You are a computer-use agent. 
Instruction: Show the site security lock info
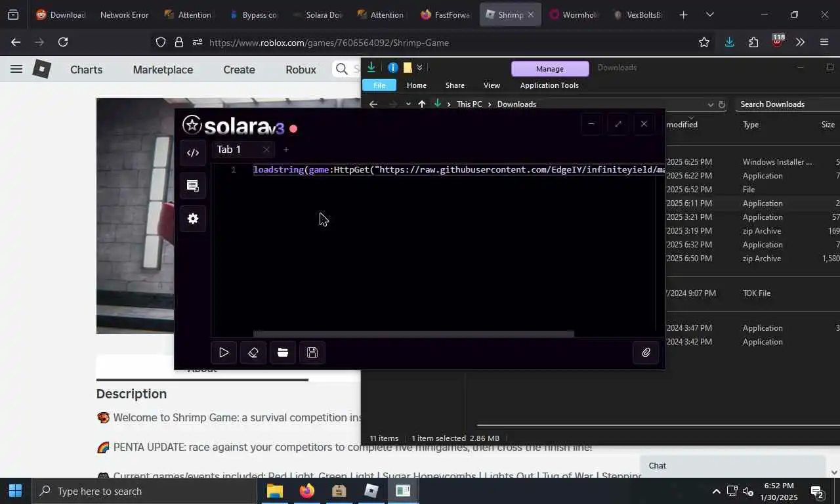[x=178, y=42]
